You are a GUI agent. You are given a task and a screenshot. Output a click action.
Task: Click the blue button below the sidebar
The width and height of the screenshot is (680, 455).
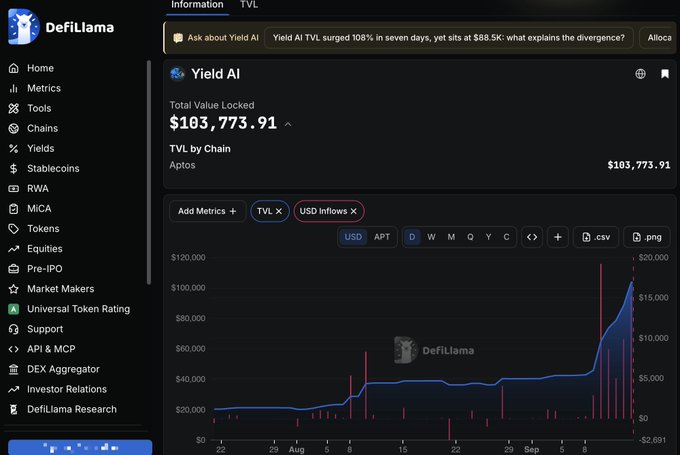[x=80, y=448]
